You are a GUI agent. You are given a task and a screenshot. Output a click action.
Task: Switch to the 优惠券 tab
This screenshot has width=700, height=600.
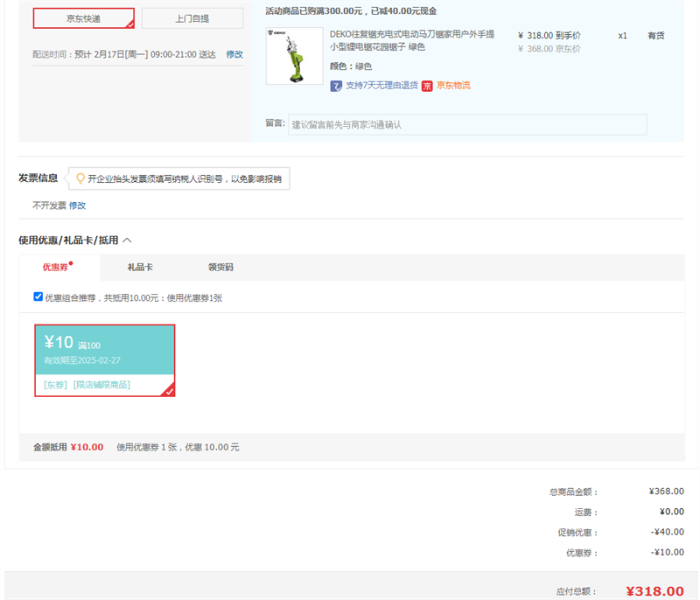58,267
